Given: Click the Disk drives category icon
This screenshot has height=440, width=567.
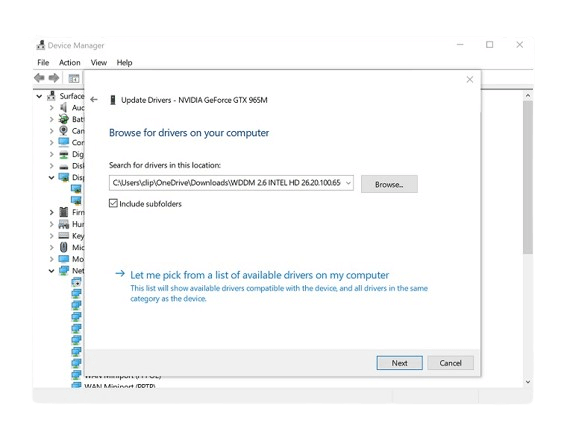Looking at the screenshot, I should [64, 167].
